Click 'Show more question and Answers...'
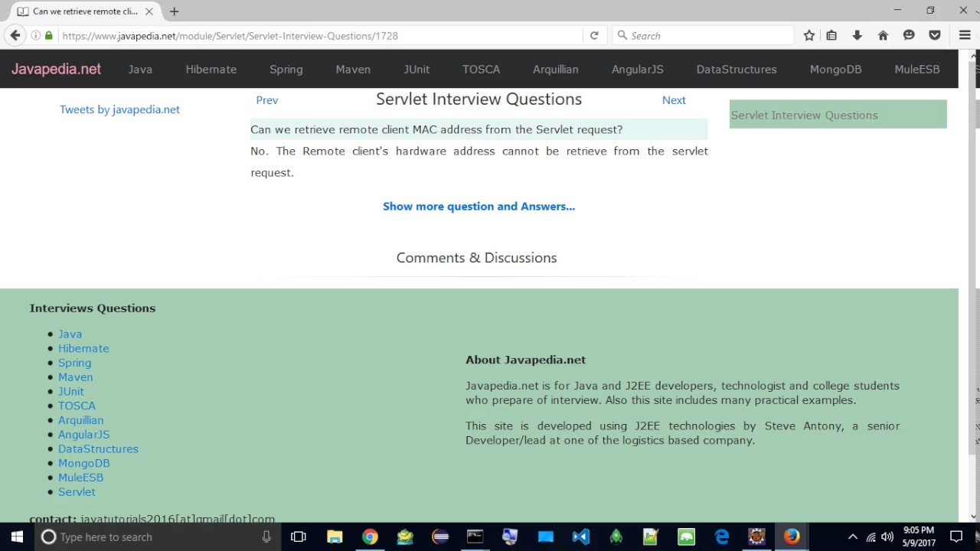The width and height of the screenshot is (980, 551). [479, 207]
